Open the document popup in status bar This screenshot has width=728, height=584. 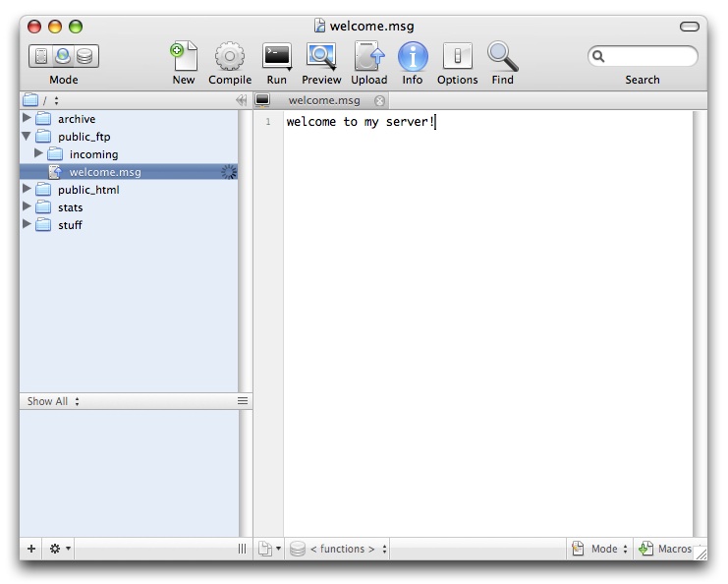[270, 549]
